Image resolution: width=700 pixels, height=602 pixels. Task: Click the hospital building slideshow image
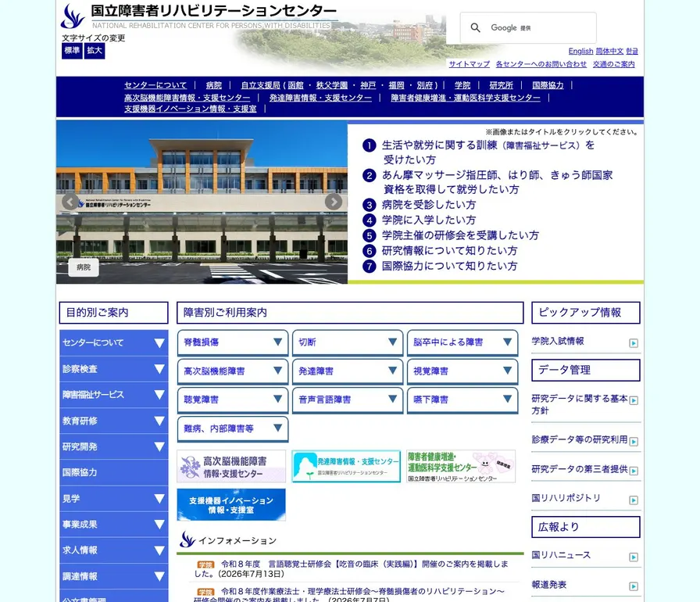point(202,202)
